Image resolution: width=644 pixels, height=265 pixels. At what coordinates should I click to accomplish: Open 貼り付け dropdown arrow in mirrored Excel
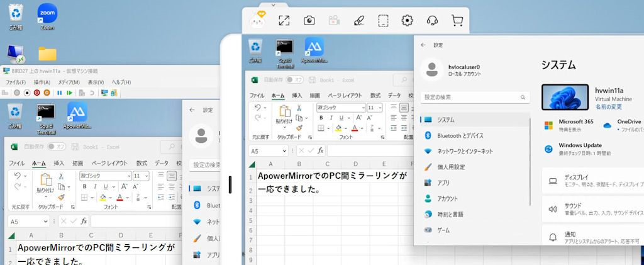tap(284, 127)
